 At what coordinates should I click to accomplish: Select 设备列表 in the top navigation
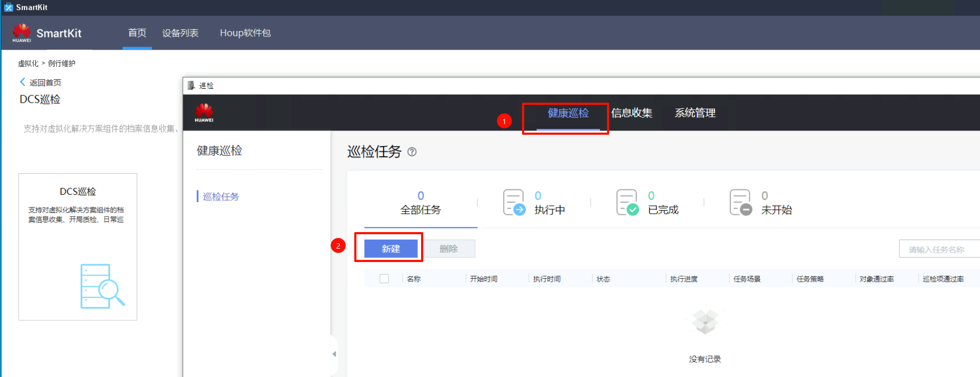click(180, 33)
